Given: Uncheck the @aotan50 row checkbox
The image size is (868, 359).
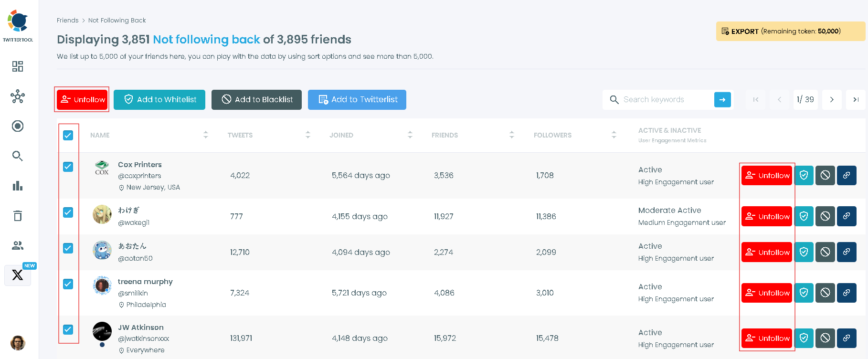Looking at the screenshot, I should [x=68, y=248].
